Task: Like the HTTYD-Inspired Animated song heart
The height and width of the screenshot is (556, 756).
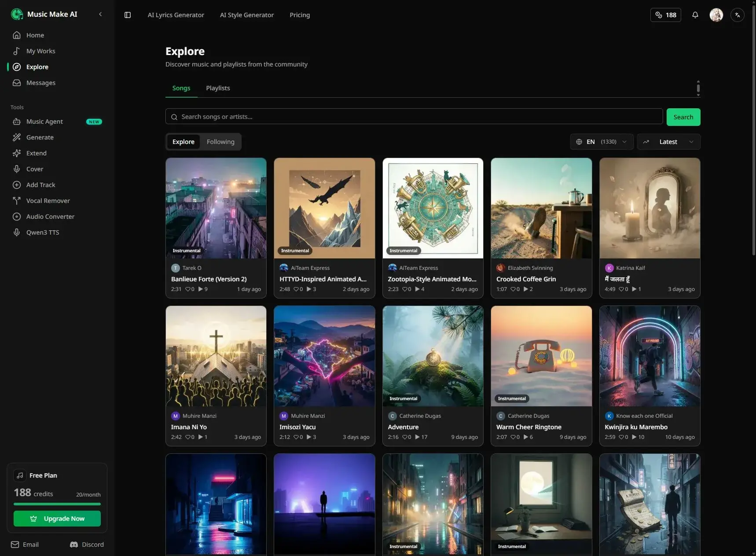Action: [296, 289]
